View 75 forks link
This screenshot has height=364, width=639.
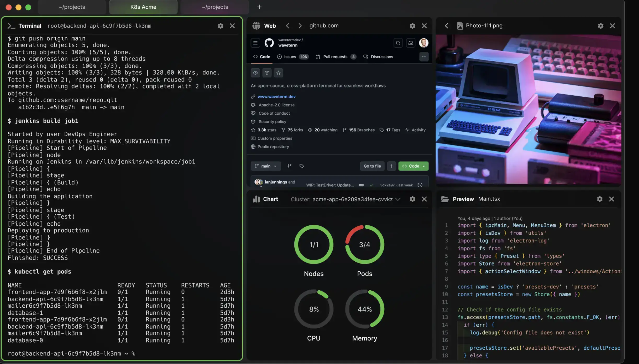pos(292,130)
